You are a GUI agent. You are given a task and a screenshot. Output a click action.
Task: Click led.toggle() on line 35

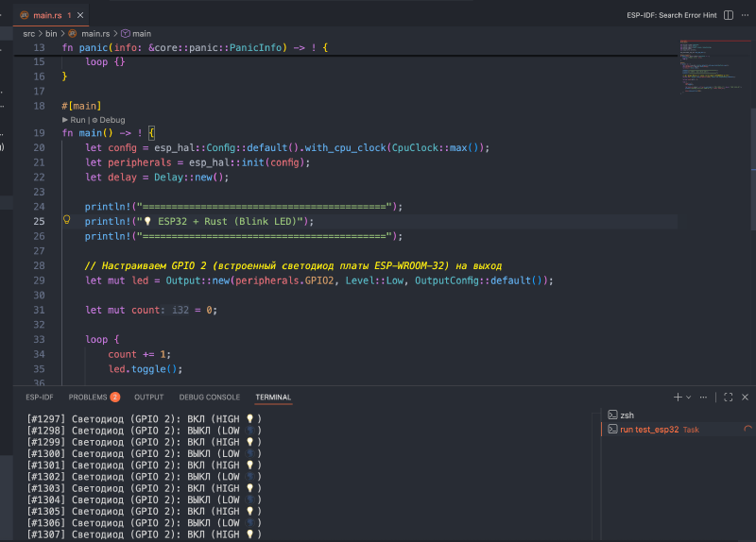144,369
